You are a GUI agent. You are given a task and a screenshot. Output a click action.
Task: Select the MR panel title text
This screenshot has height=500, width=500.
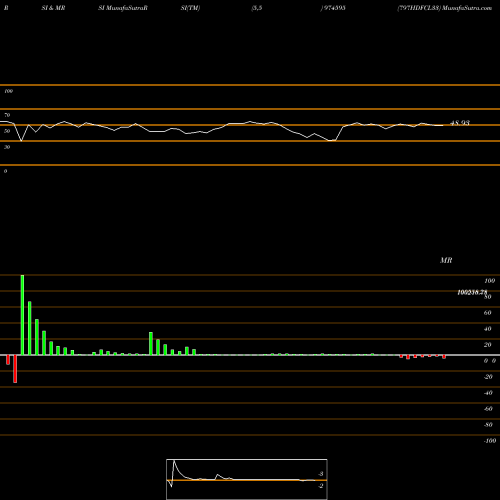446,260
